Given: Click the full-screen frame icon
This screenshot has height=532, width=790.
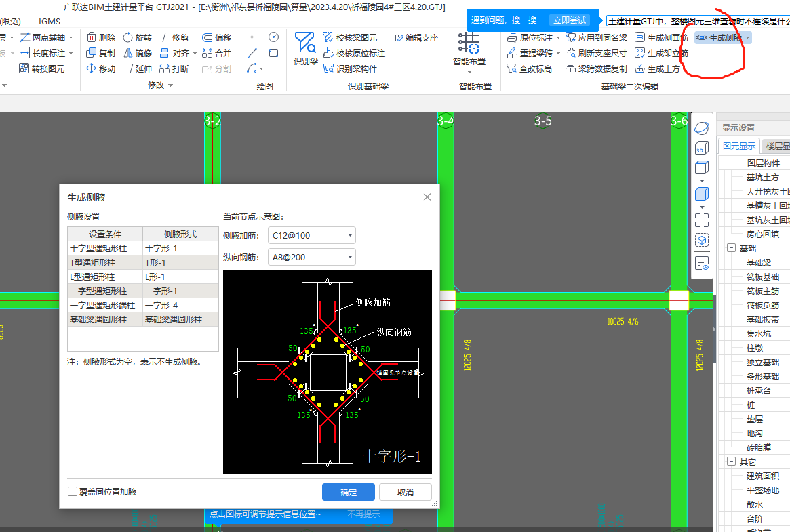Looking at the screenshot, I should (702, 220).
